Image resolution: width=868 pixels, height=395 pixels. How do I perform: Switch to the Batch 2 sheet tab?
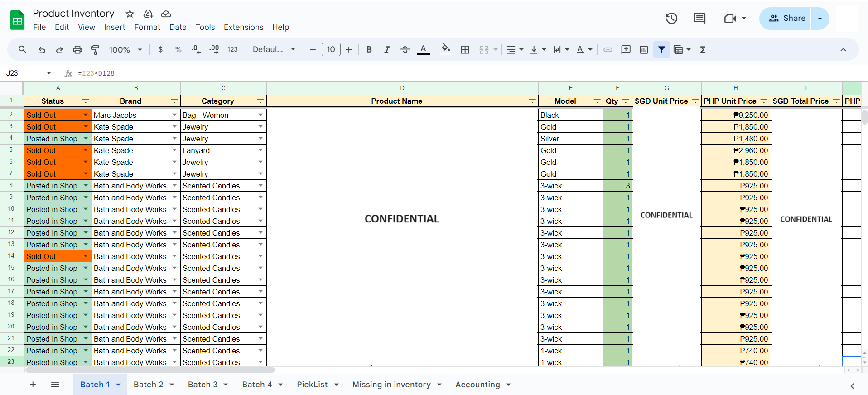[148, 385]
